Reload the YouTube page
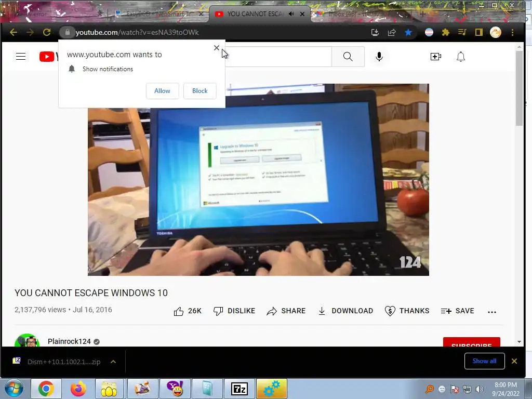This screenshot has width=532, height=399. click(x=47, y=32)
